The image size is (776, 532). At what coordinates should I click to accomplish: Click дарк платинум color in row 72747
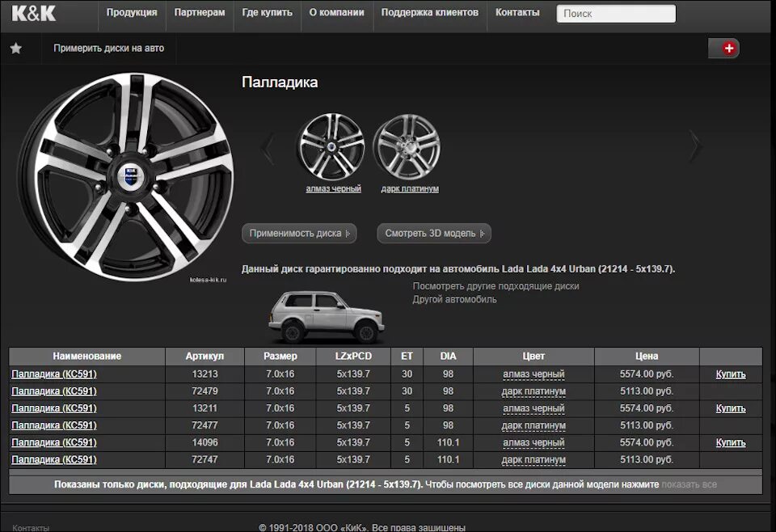pos(533,459)
